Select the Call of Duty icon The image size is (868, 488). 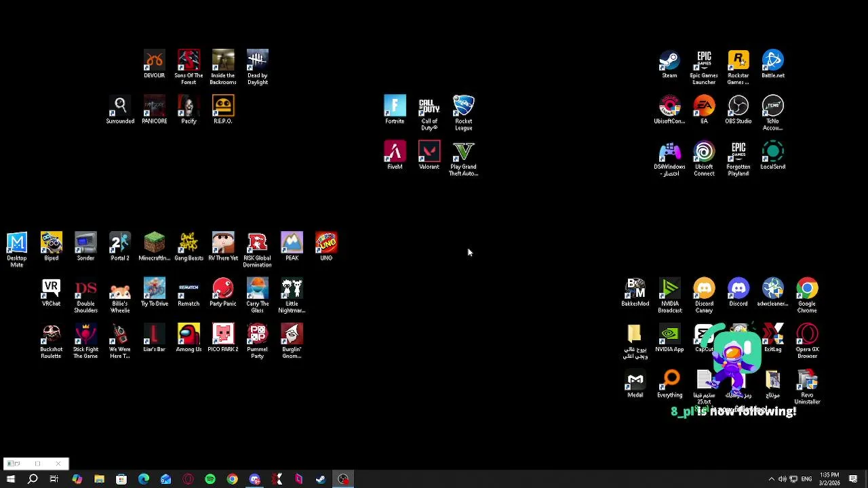point(429,113)
